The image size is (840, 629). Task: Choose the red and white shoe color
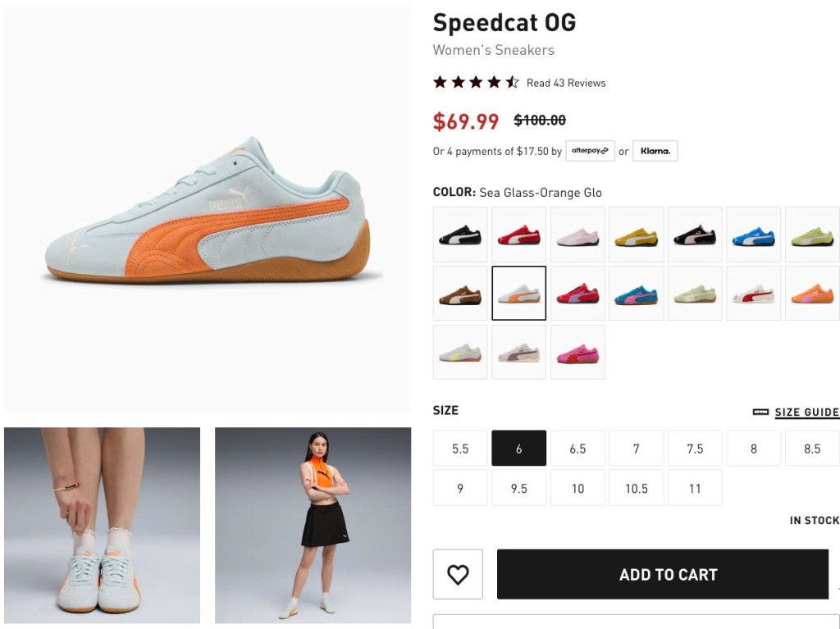click(x=519, y=235)
